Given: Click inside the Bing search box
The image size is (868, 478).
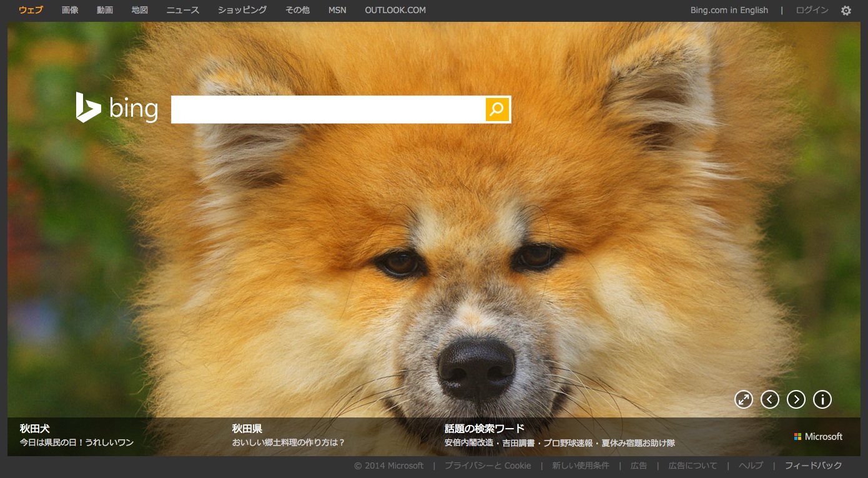Looking at the screenshot, I should coord(328,110).
